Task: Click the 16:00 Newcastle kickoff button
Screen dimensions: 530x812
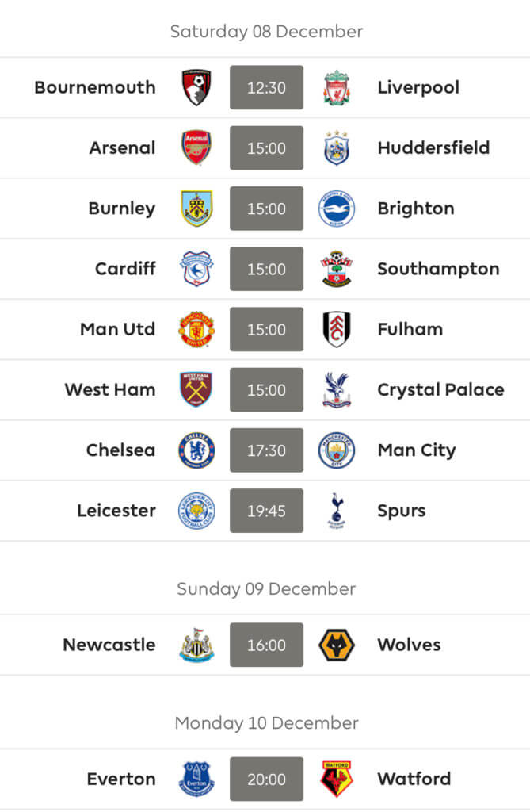Action: 266,645
